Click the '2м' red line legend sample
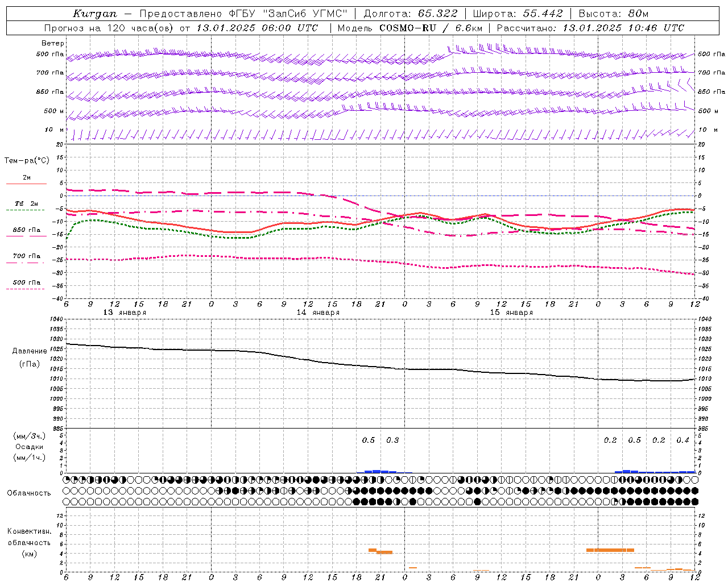The image size is (728, 582). coord(26,184)
